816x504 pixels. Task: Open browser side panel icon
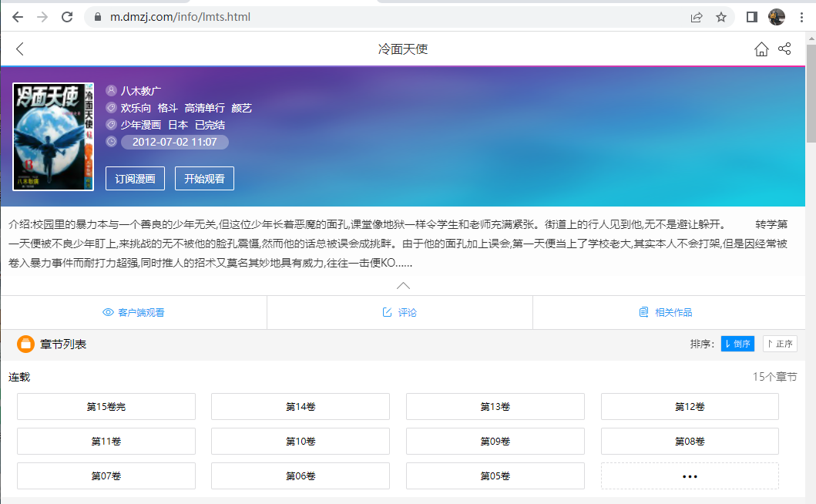point(753,17)
